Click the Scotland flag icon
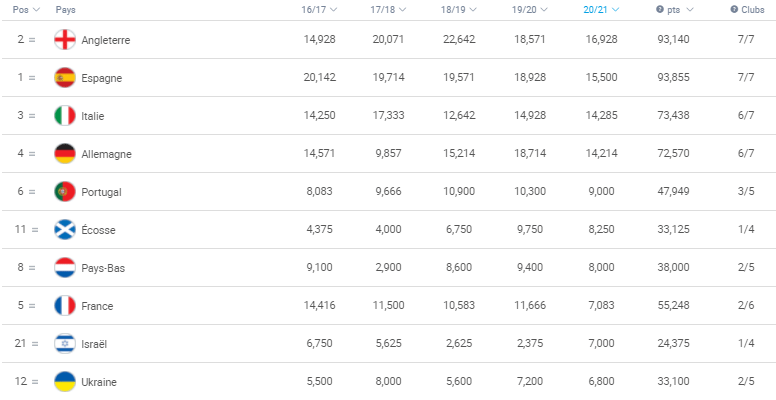This screenshot has height=400, width=776. [65, 230]
